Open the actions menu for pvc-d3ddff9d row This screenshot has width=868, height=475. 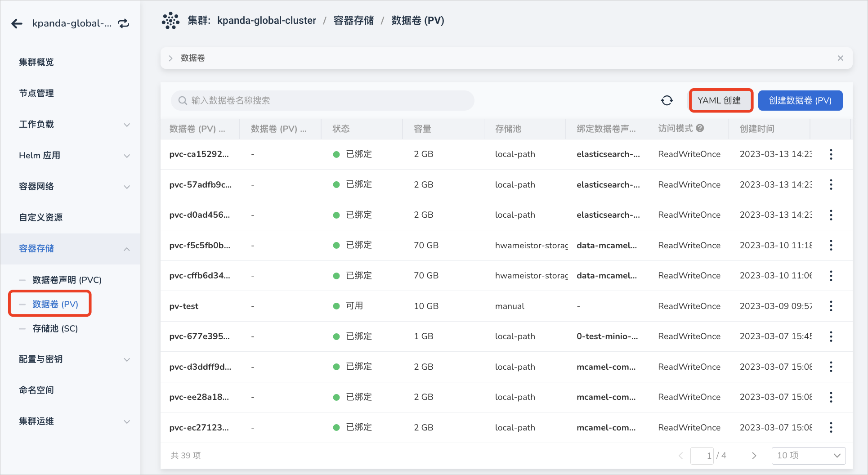coord(831,367)
